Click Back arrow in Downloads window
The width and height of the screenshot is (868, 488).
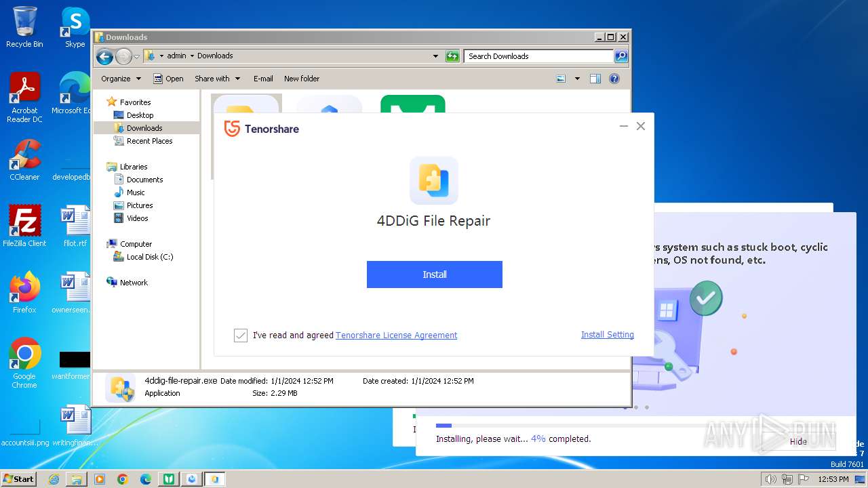click(104, 56)
